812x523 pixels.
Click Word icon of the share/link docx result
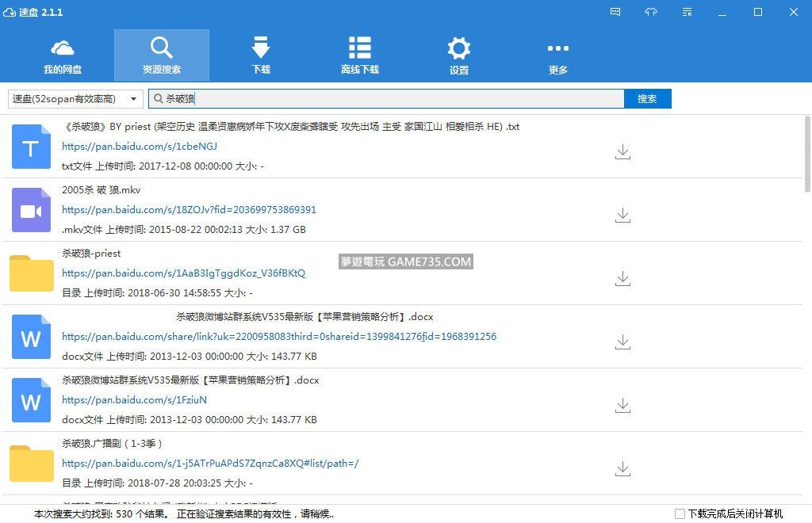coord(31,337)
